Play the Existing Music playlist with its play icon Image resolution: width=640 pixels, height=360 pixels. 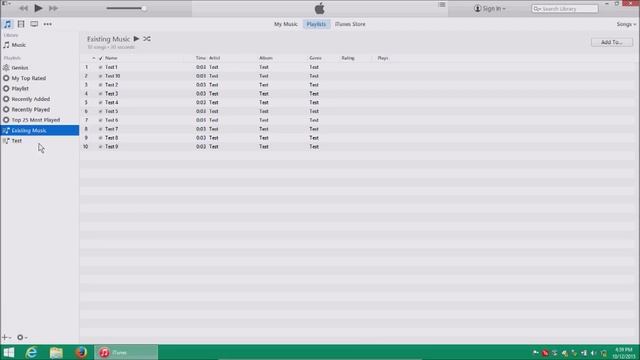[x=136, y=39]
